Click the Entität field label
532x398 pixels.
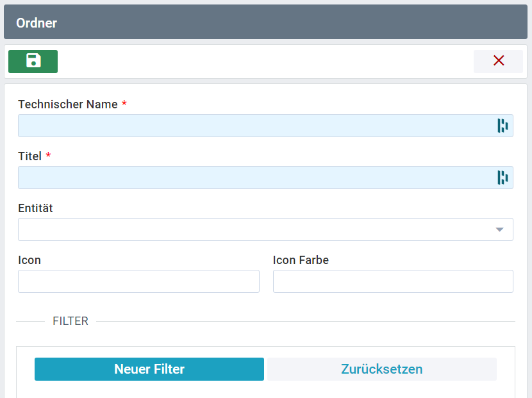35,208
